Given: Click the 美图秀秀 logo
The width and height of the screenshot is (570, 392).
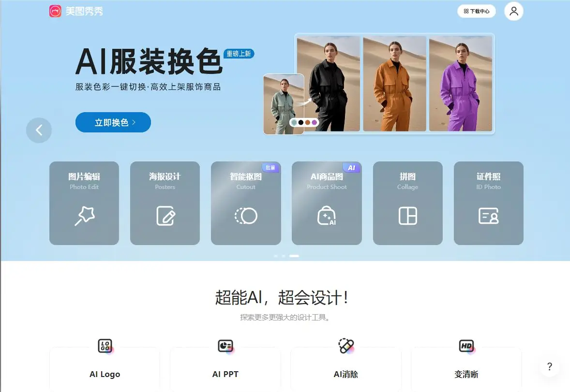Looking at the screenshot, I should point(76,11).
